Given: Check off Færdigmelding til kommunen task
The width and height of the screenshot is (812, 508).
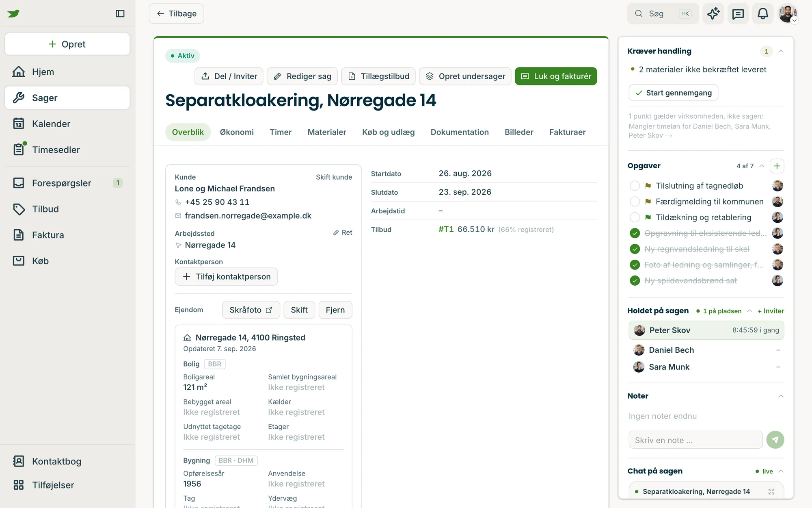Looking at the screenshot, I should (x=635, y=202).
